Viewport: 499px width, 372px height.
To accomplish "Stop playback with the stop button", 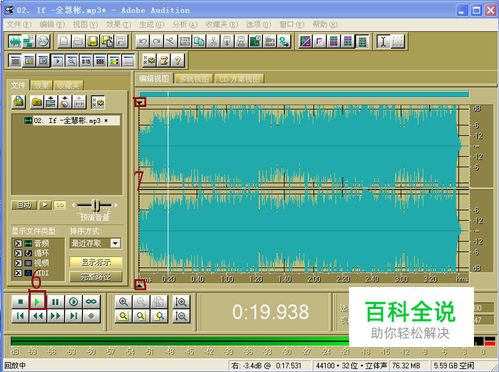I will pyautogui.click(x=20, y=302).
